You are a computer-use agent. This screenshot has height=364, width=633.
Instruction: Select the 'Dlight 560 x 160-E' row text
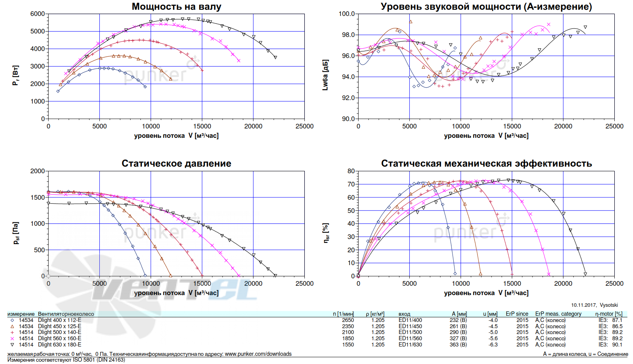pyautogui.click(x=60, y=339)
